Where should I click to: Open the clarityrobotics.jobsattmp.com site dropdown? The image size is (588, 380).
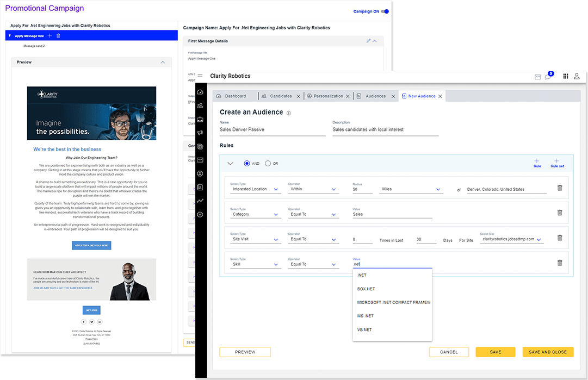511,239
